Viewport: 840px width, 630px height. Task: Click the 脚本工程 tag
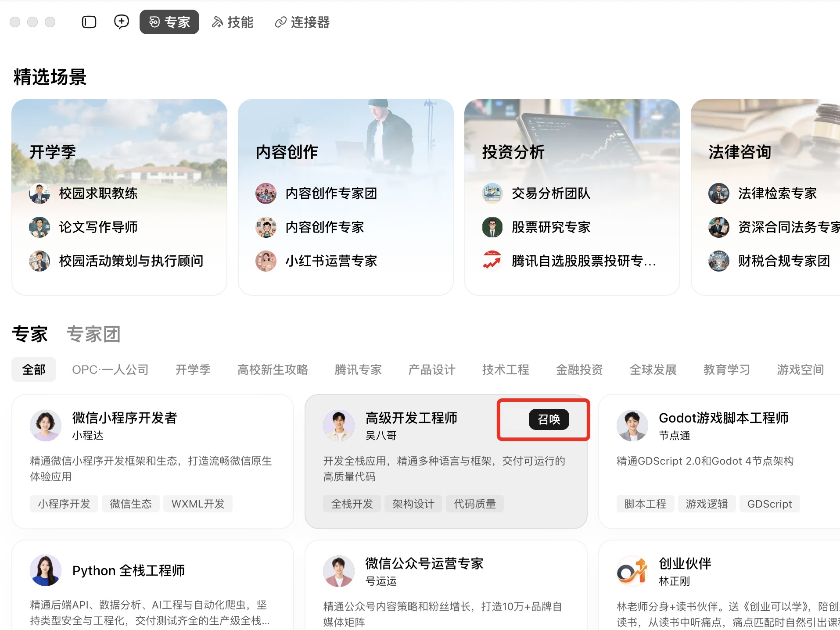coord(646,504)
